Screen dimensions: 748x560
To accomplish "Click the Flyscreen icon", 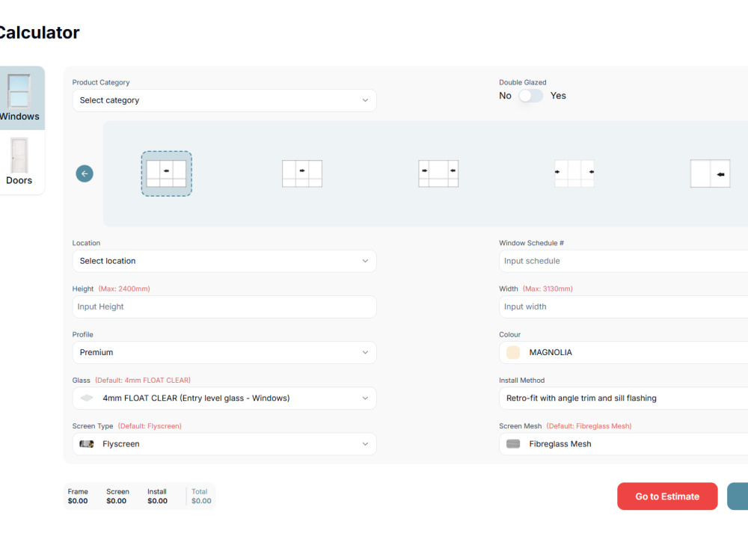I will (x=87, y=444).
